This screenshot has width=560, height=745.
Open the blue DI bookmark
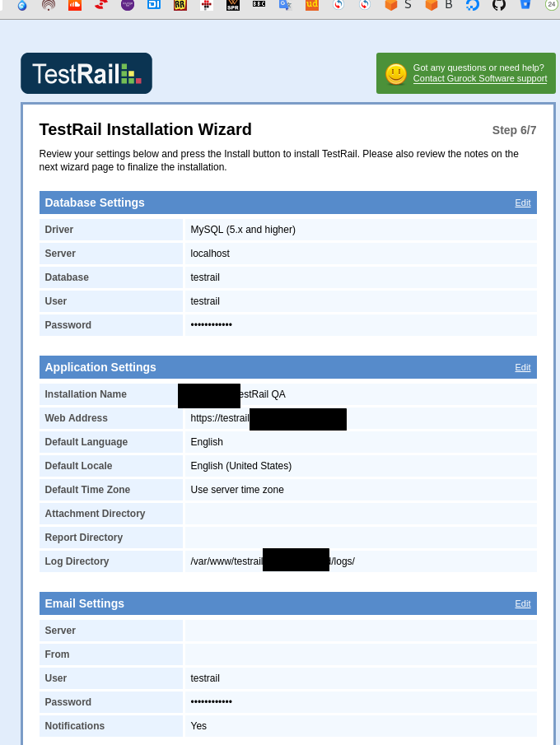(x=154, y=5)
